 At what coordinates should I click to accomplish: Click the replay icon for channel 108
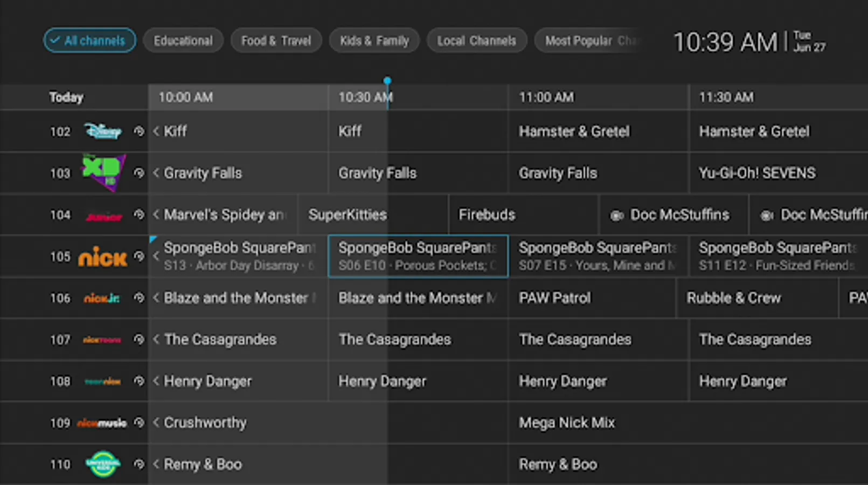(139, 381)
